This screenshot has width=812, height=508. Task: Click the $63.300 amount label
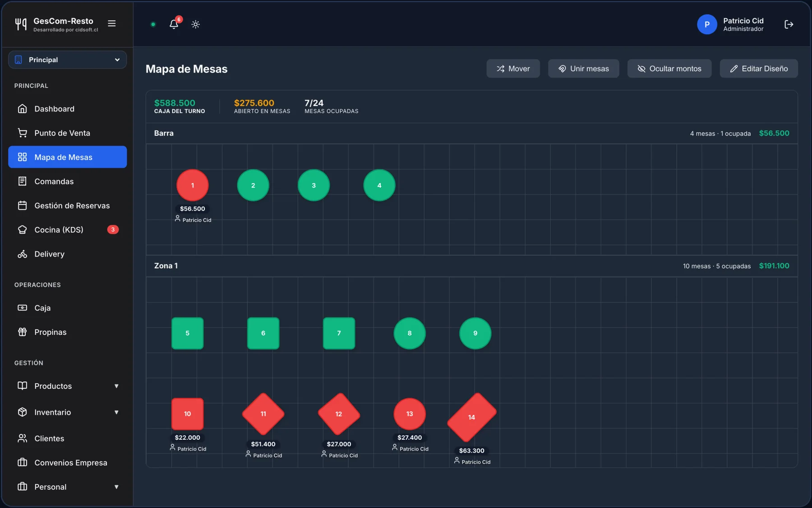[x=472, y=451]
